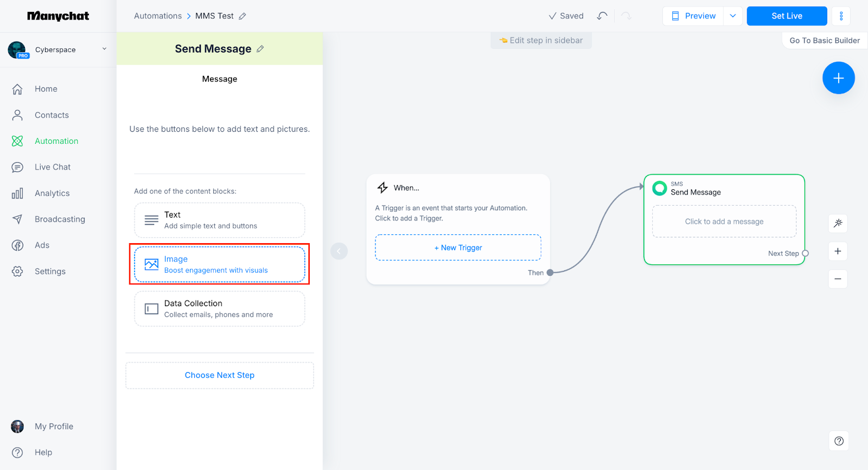Screen dimensions: 868x470
Task: Click the auto-arrange magic wand icon
Action: (x=838, y=223)
